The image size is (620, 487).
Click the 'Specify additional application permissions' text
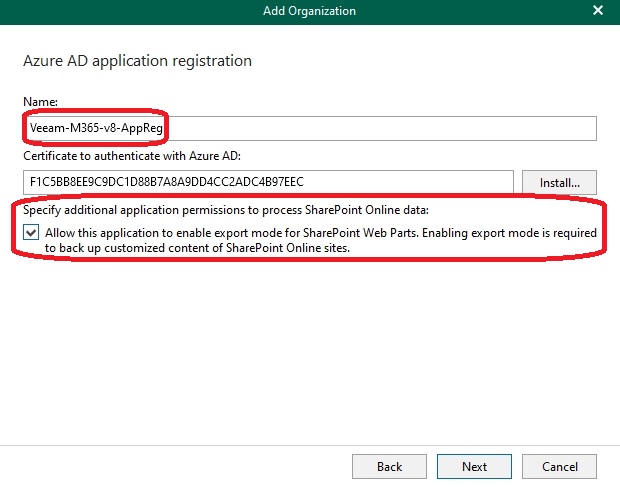226,210
